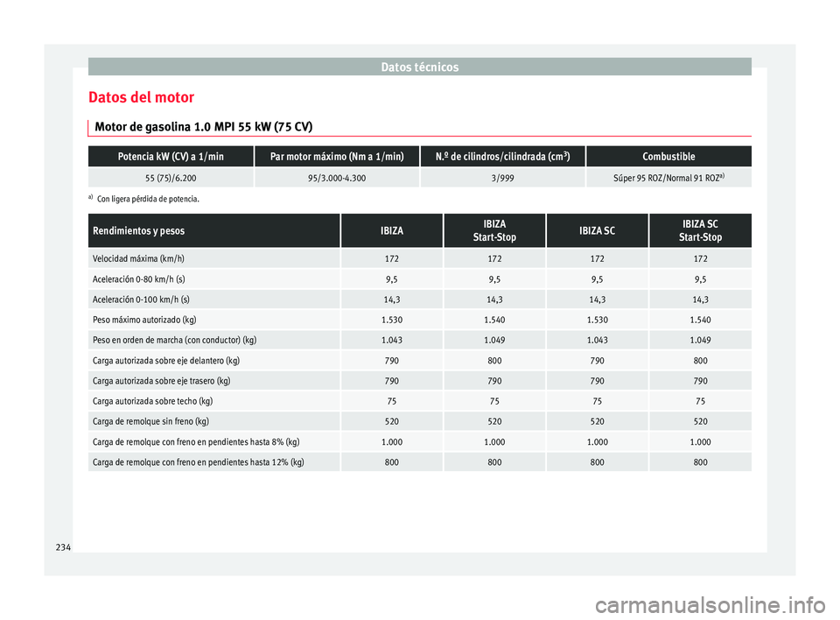Select 'Carga de remolque sin freno (kg)' label
This screenshot has width=840, height=620.
pyautogui.click(x=151, y=421)
